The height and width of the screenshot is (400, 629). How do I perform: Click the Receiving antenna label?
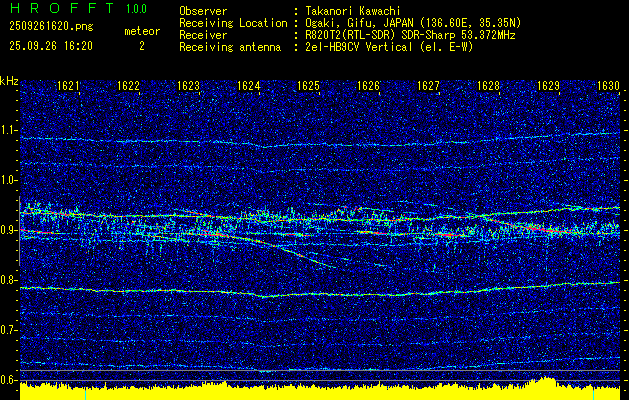tap(230, 47)
